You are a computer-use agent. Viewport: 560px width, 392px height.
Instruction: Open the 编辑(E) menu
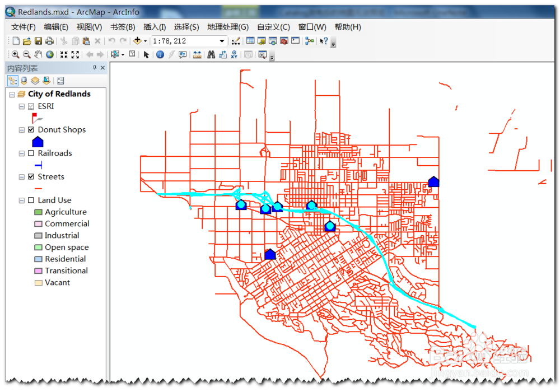click(56, 27)
